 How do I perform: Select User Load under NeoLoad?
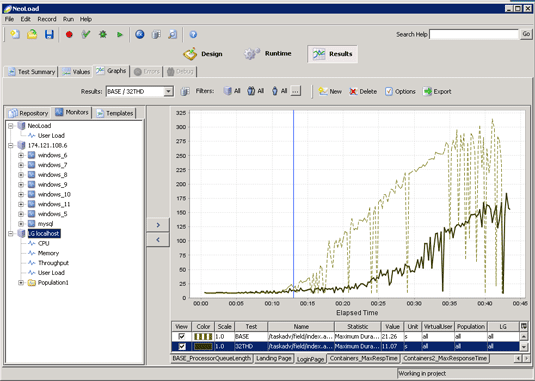(x=51, y=136)
